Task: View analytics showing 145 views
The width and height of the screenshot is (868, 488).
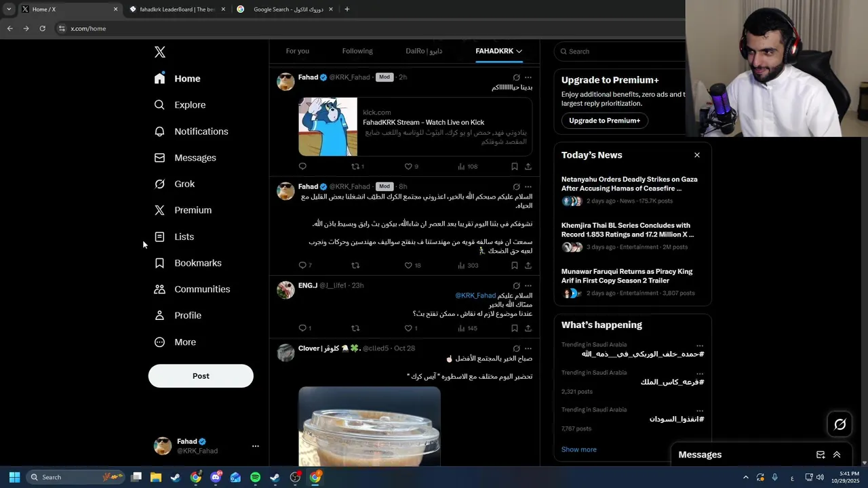Action: (x=468, y=328)
